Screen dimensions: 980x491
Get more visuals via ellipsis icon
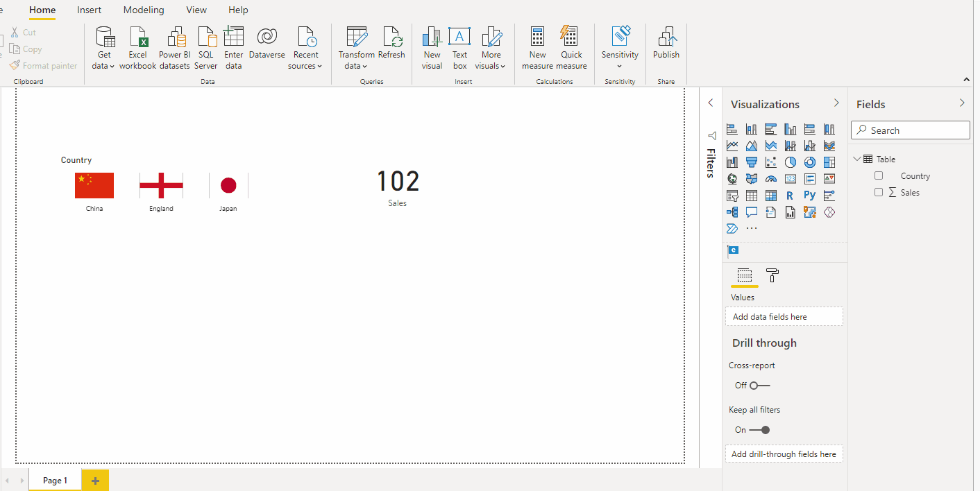pos(752,228)
